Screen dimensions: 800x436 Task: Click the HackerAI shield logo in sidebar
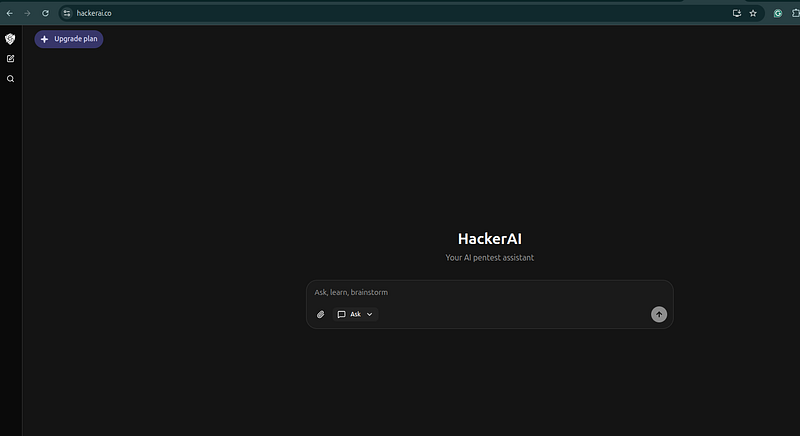coord(10,39)
